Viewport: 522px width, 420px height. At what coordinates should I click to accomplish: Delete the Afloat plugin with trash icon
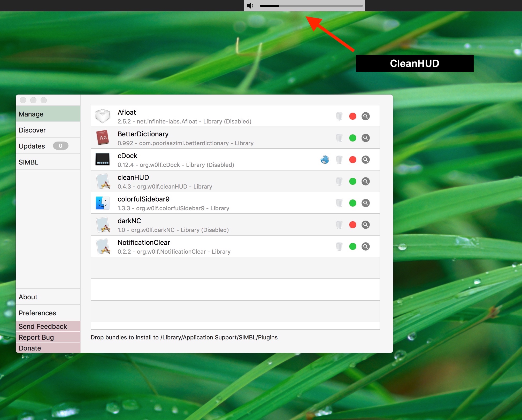coord(339,116)
